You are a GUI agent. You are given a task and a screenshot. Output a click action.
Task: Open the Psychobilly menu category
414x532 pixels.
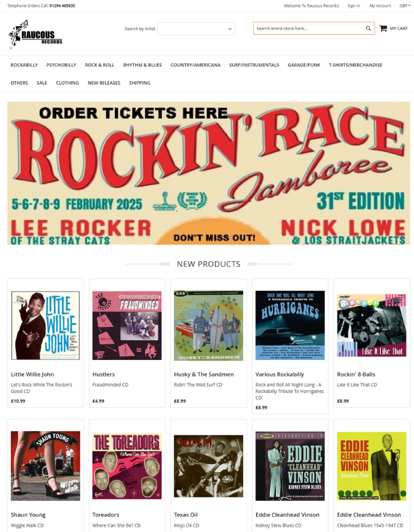pyautogui.click(x=62, y=65)
